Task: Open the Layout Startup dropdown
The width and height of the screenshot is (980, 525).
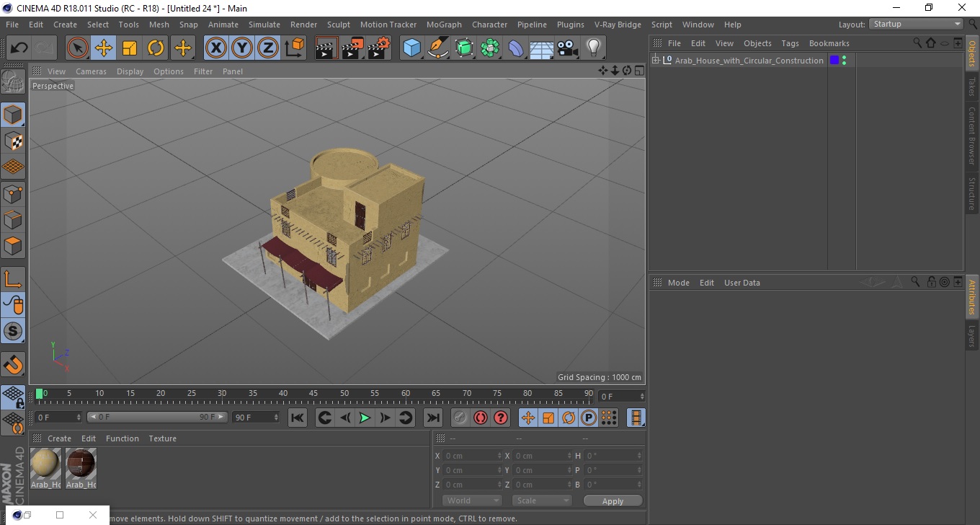Action: tap(916, 24)
